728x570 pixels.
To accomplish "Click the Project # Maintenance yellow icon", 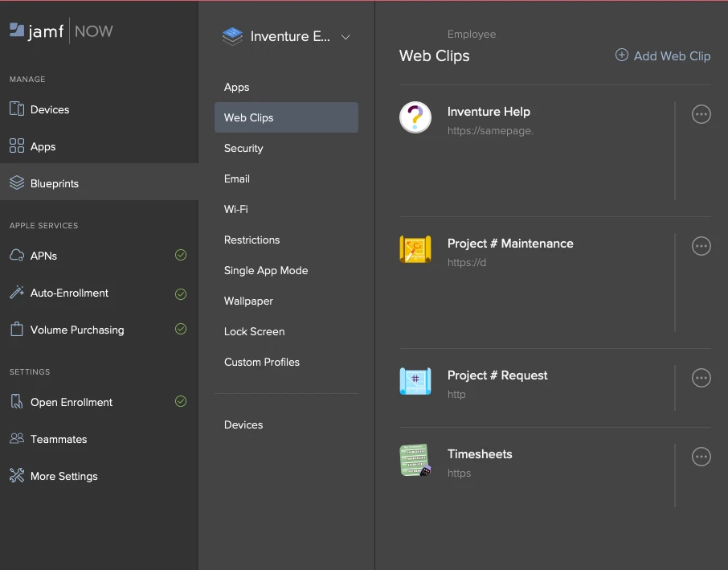I will click(x=415, y=249).
